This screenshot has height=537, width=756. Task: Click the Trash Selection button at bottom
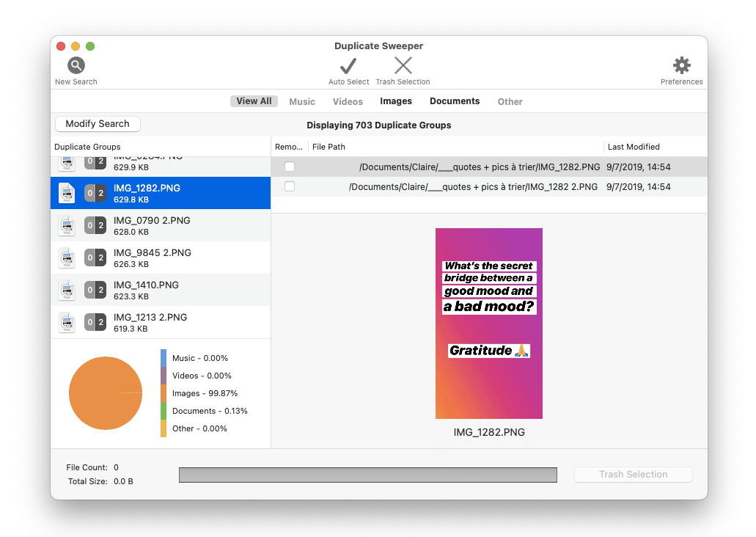[633, 475]
